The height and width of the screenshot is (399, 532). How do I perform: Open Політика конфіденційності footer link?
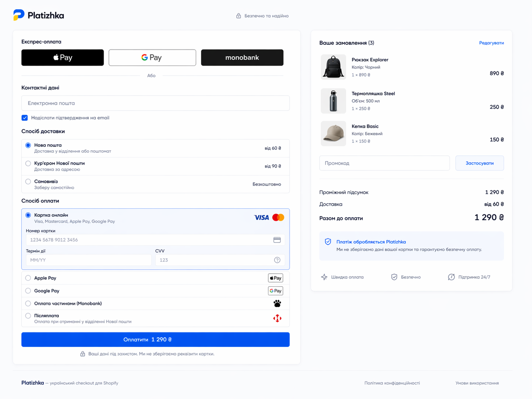click(x=392, y=383)
